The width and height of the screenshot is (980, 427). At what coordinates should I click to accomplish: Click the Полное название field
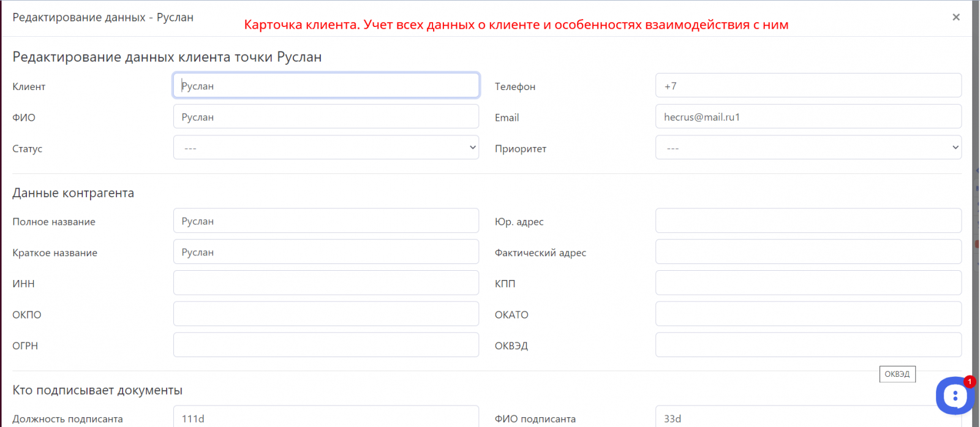pyautogui.click(x=326, y=221)
